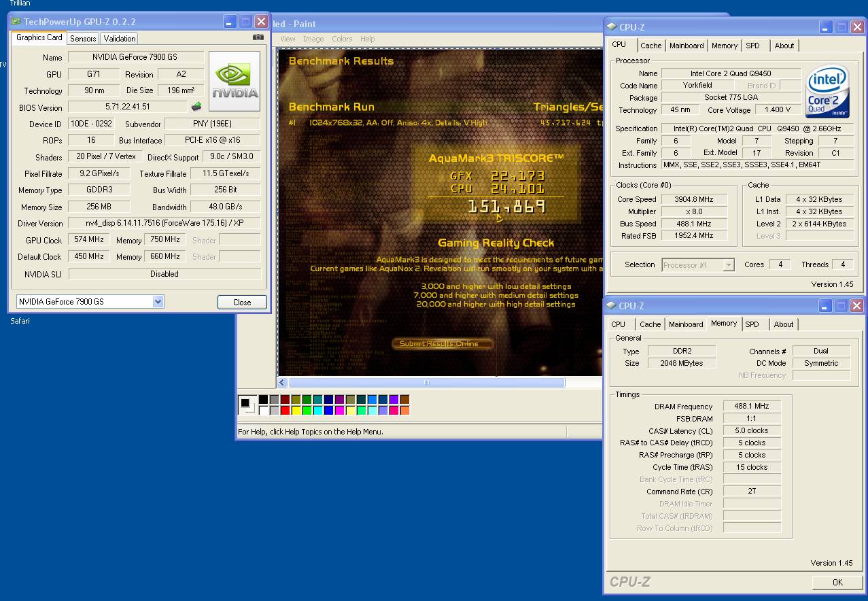
Task: Click the NVIDIA SLI Disabled field
Action: point(164,274)
